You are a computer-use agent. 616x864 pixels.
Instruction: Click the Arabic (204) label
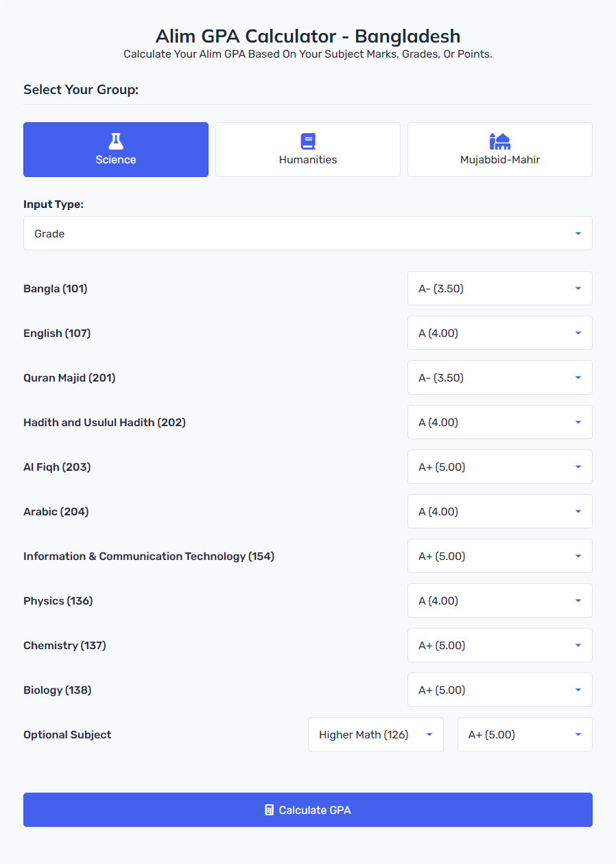pyautogui.click(x=56, y=511)
